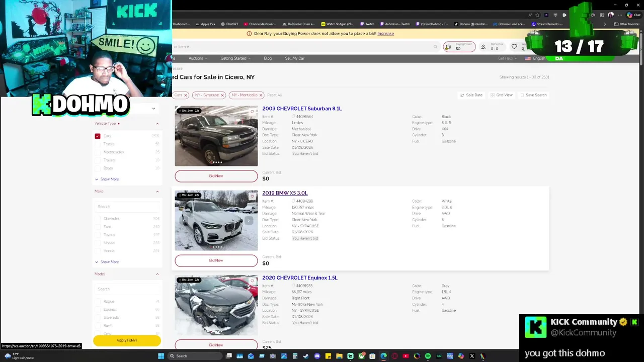The height and width of the screenshot is (362, 644).
Task: Collapse the Make filter section
Action: (157, 192)
